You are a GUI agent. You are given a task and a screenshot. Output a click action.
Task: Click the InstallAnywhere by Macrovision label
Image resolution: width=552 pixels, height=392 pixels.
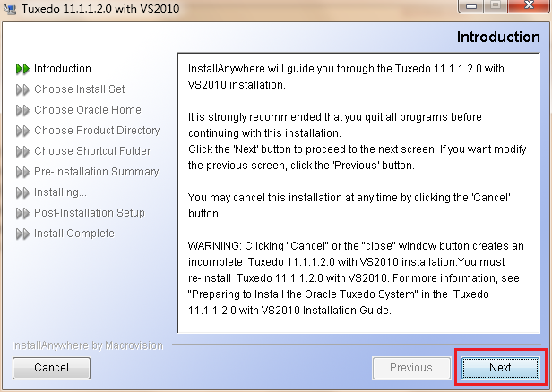88,345
